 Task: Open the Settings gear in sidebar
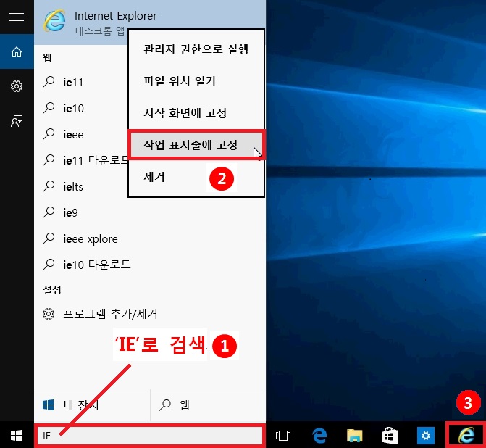click(17, 86)
